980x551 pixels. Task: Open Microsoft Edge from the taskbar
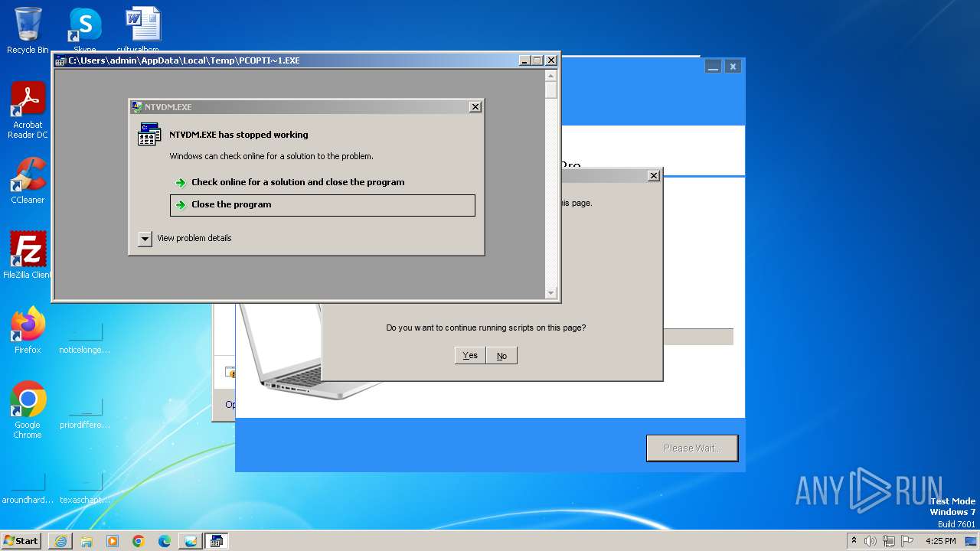pyautogui.click(x=165, y=541)
